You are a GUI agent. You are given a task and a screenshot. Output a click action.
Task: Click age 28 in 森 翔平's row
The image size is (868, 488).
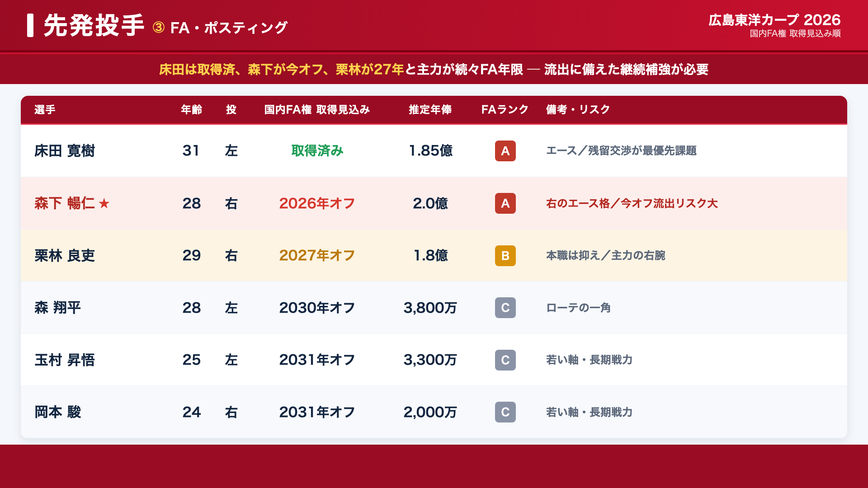pyautogui.click(x=192, y=308)
